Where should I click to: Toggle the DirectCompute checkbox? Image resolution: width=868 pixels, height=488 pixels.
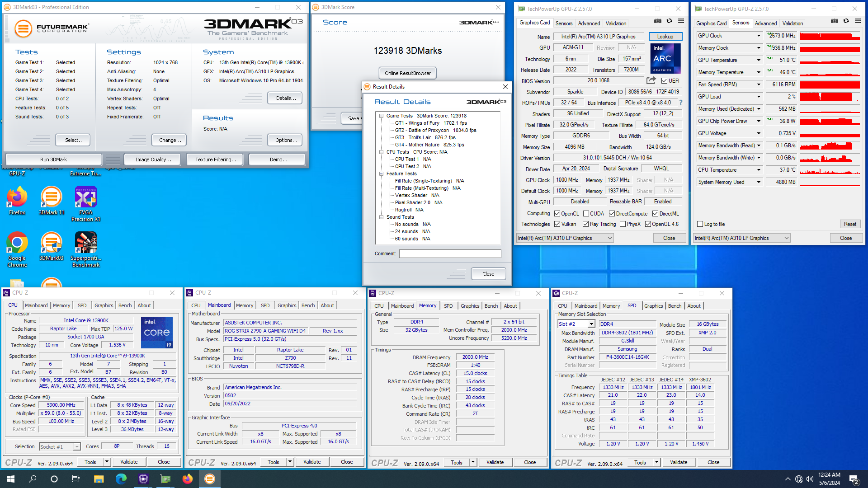612,214
